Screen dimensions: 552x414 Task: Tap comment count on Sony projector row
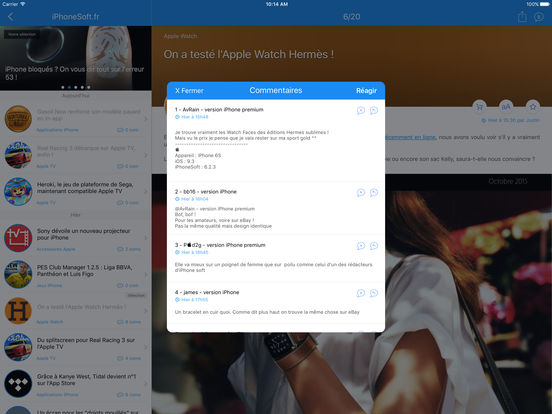click(x=128, y=249)
